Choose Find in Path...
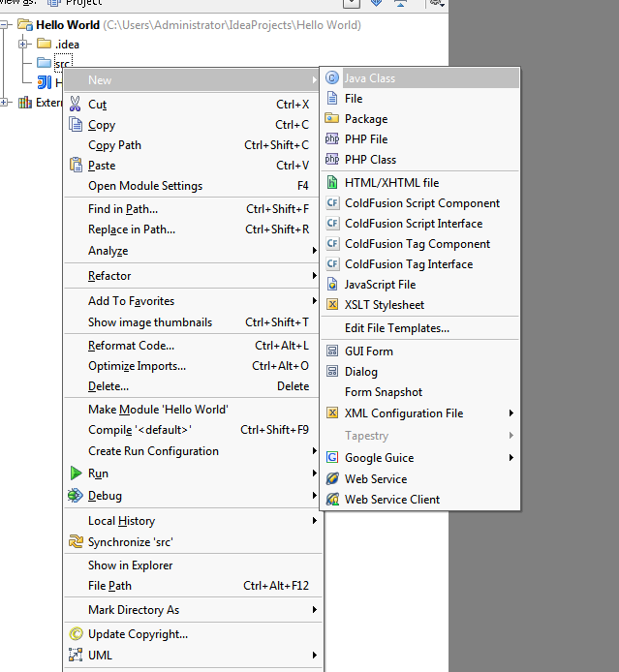The image size is (619, 672). pos(192,209)
